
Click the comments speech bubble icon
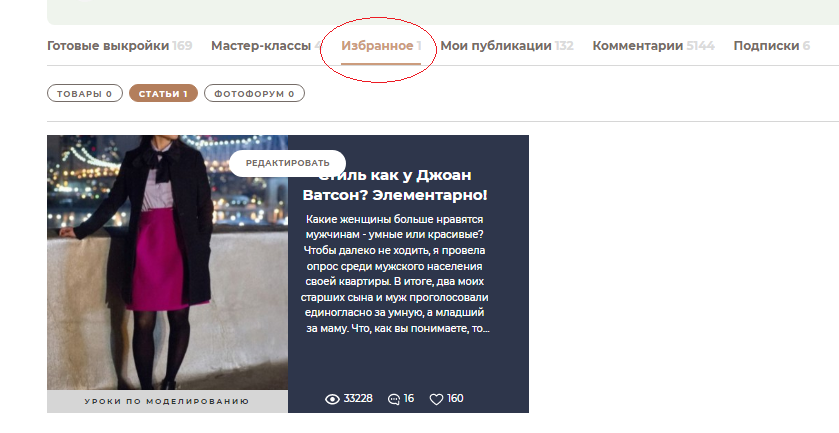pos(394,399)
